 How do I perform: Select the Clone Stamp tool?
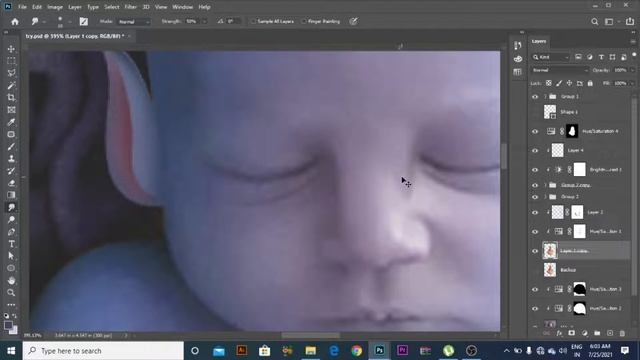[x=11, y=158]
